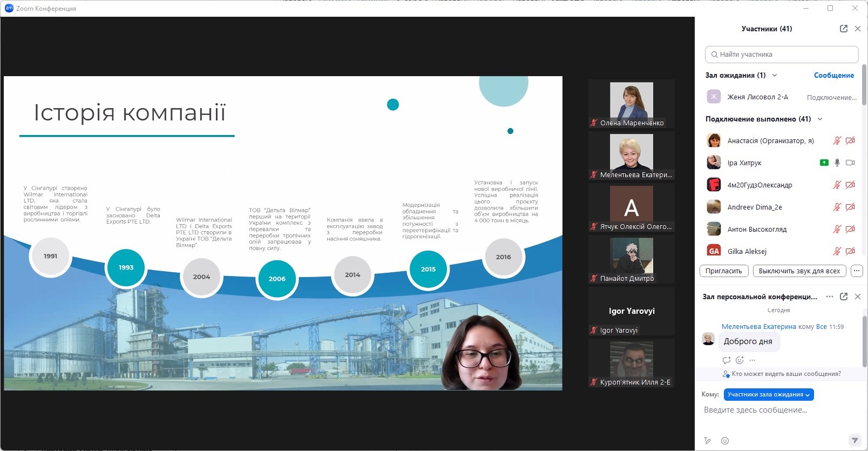Screen dimensions: 868x451
Task: Open more actions for Доброго дня message
Action: click(752, 360)
